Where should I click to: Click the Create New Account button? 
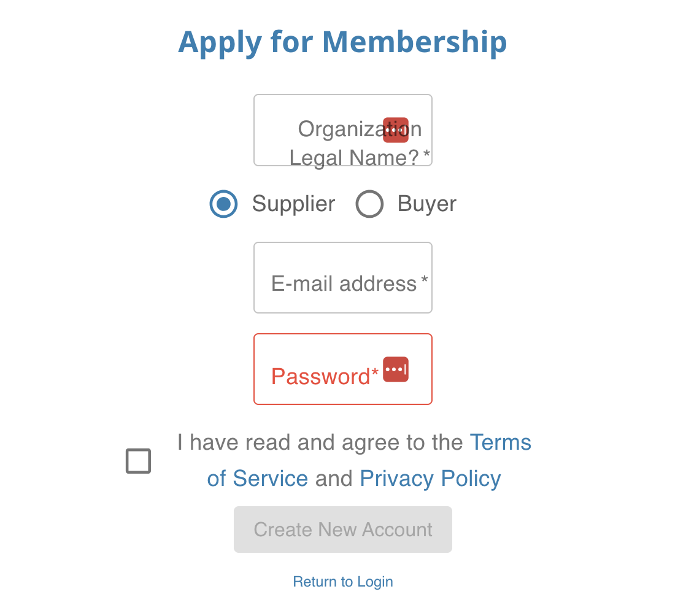tap(342, 529)
